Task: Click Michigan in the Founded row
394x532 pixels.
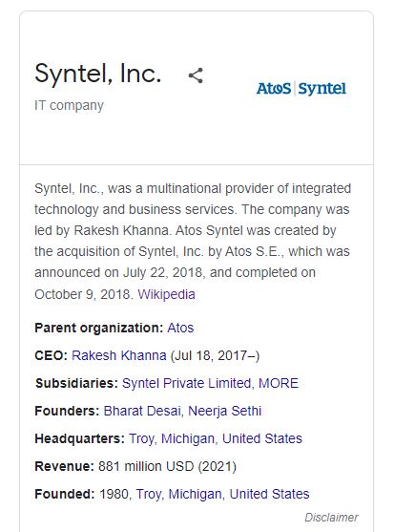Action: tap(196, 494)
